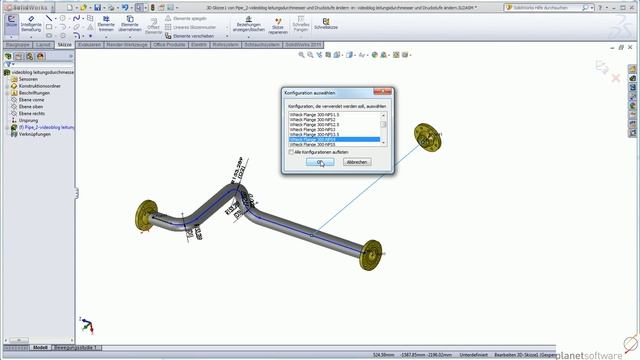Click the Skizze reparieren tool
The width and height of the screenshot is (640, 360).
[x=278, y=25]
